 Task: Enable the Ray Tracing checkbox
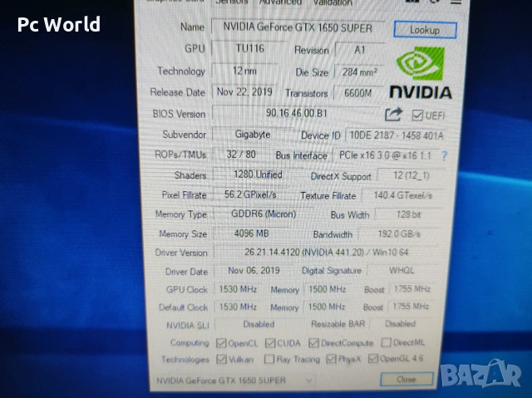(x=269, y=360)
